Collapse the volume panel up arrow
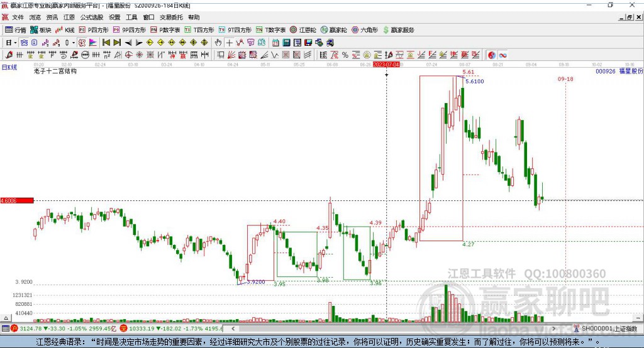 tap(6, 318)
